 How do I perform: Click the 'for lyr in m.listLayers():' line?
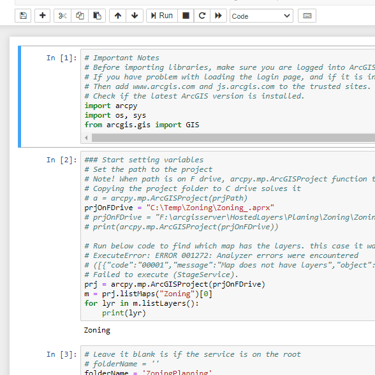[141, 304]
